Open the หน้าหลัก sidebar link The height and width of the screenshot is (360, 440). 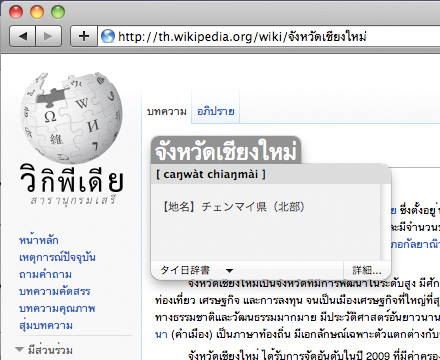(x=39, y=240)
